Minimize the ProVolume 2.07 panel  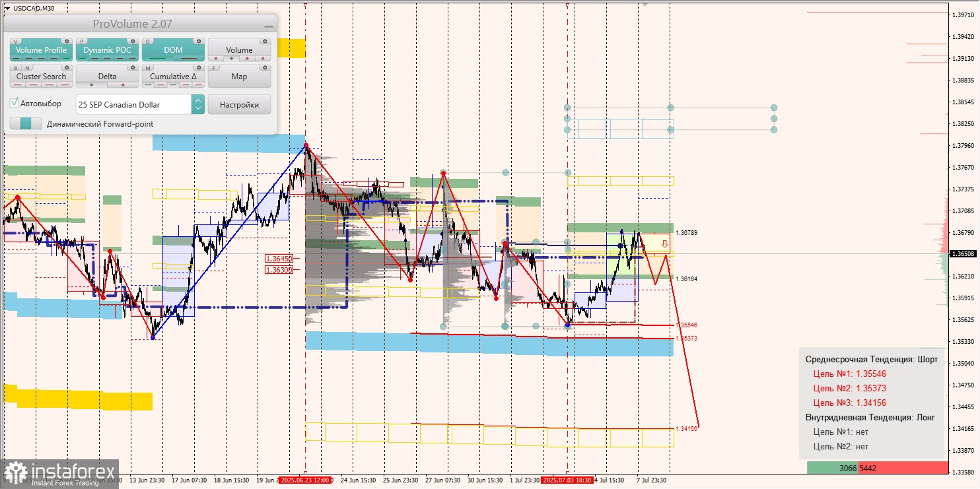268,25
